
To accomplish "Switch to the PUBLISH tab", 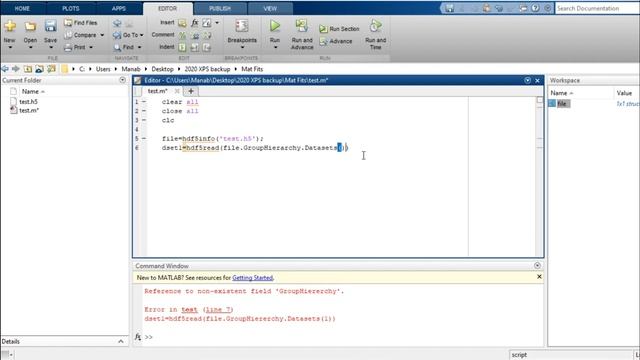I will [220, 8].
